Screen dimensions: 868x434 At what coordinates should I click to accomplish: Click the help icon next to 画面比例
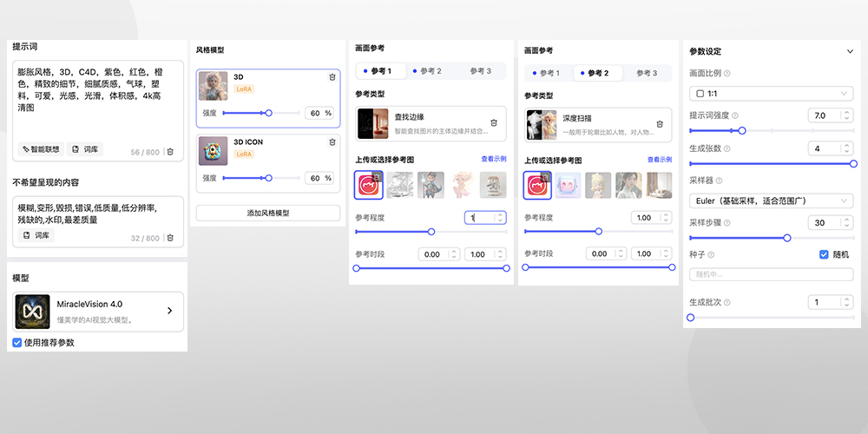pos(727,73)
